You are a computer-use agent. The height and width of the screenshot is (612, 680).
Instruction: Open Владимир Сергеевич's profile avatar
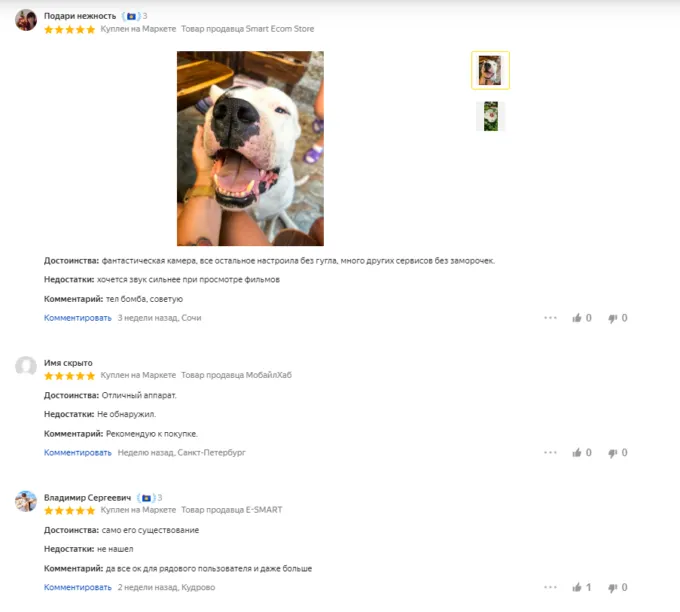(x=26, y=501)
